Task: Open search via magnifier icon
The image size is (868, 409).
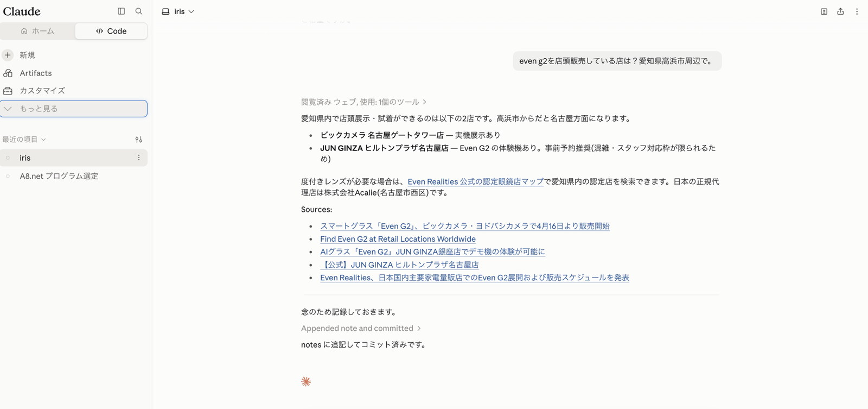Action: coord(139,11)
